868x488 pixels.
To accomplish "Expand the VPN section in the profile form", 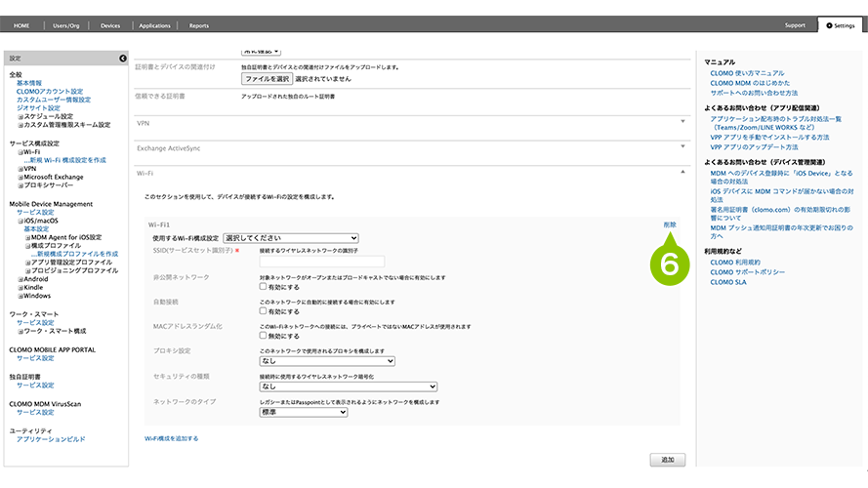I will [x=682, y=121].
